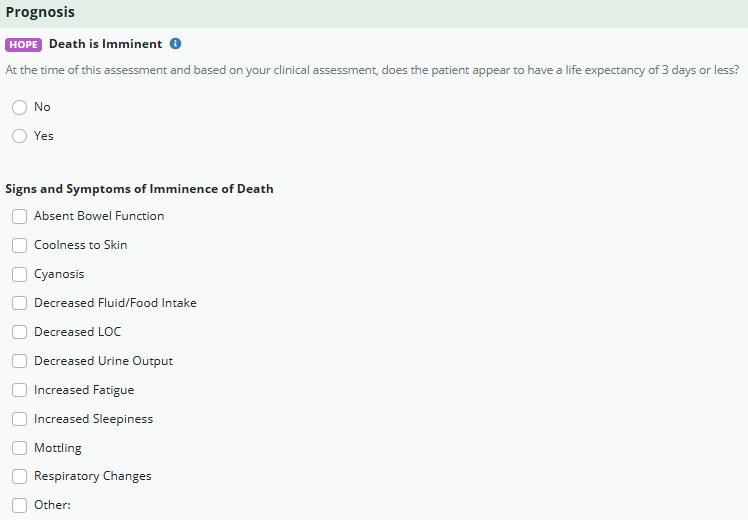Tick the Decreased Urine Output checkbox

(19, 361)
